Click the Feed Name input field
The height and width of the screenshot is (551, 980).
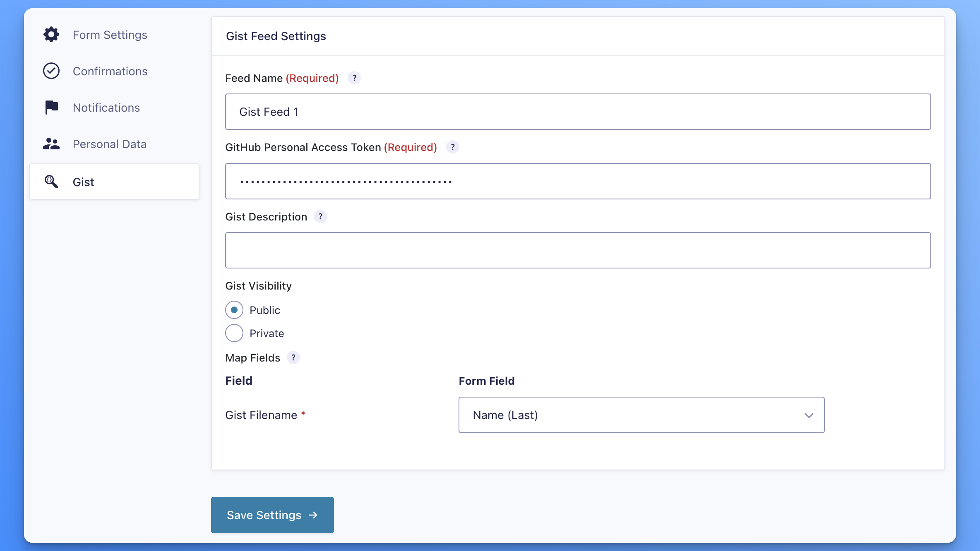(578, 112)
